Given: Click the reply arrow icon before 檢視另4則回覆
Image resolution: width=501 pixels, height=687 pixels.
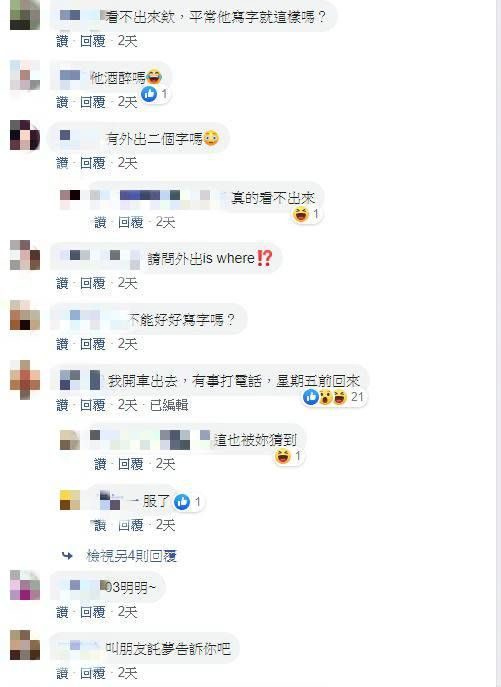Looking at the screenshot, I should 67,556.
